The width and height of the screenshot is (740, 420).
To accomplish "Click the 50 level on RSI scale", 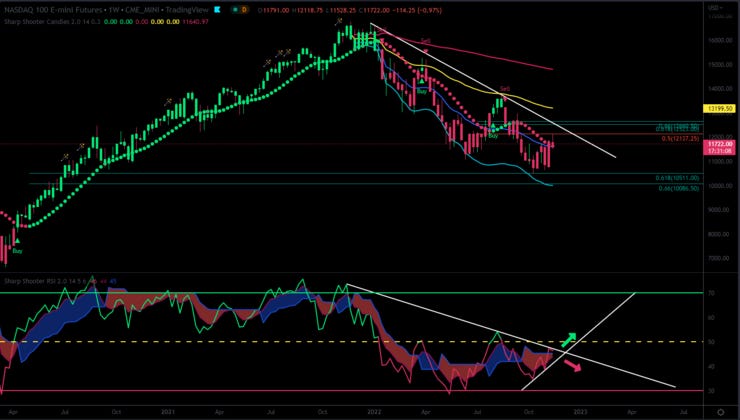I will pos(711,342).
